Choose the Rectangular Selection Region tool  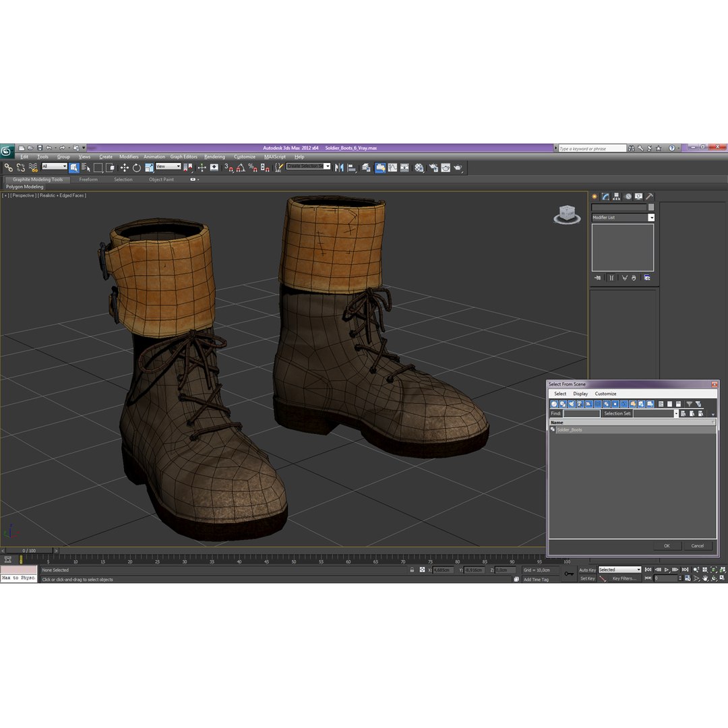pyautogui.click(x=98, y=168)
